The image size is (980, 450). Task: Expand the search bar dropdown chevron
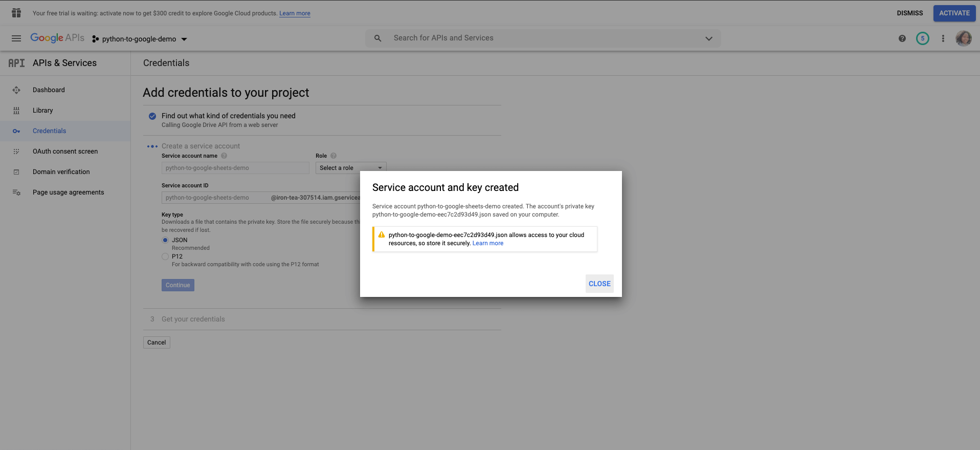click(x=709, y=38)
